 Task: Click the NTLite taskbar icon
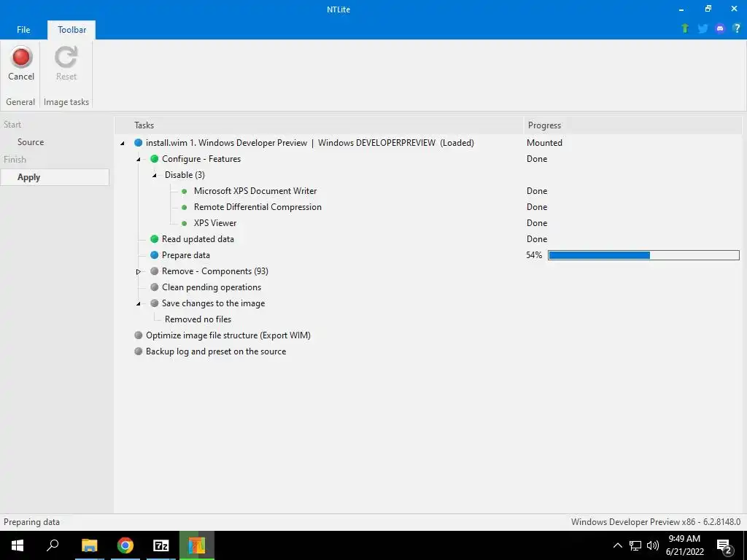pyautogui.click(x=197, y=545)
